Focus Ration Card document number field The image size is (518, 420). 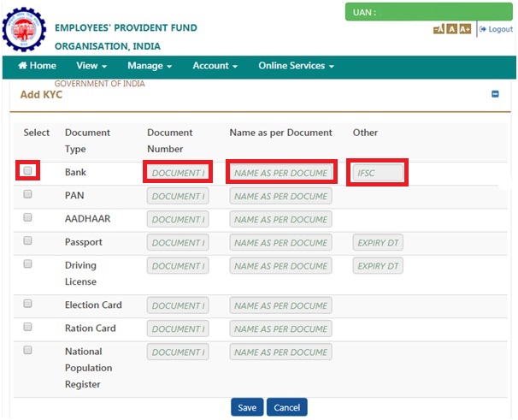(178, 328)
